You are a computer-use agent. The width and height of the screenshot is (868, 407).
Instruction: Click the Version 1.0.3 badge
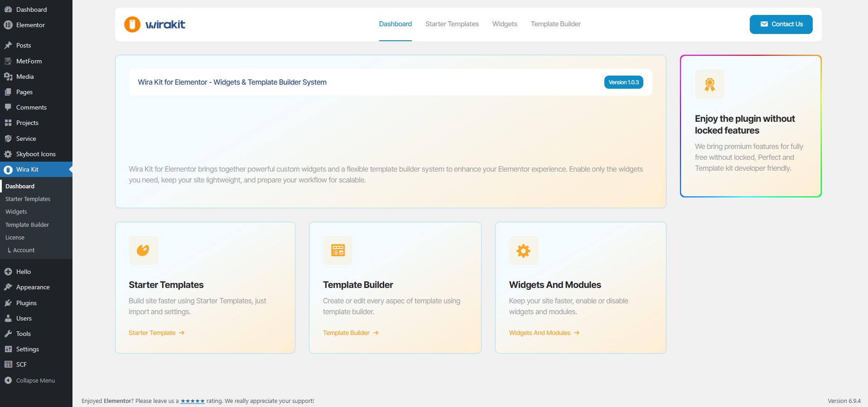(623, 82)
